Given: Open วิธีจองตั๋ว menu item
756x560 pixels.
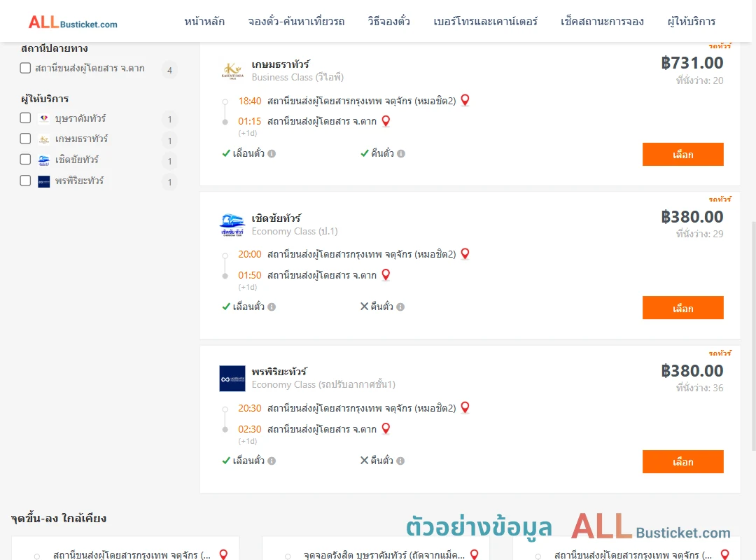Looking at the screenshot, I should pyautogui.click(x=388, y=21).
